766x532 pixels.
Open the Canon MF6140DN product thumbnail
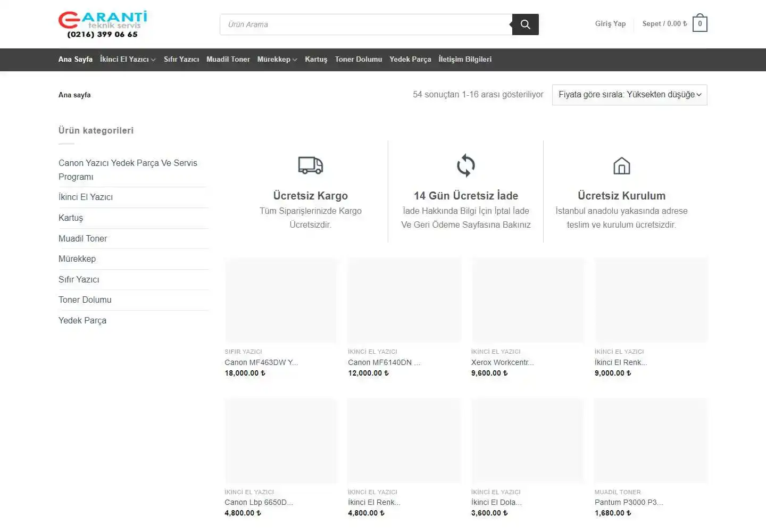[x=404, y=300]
